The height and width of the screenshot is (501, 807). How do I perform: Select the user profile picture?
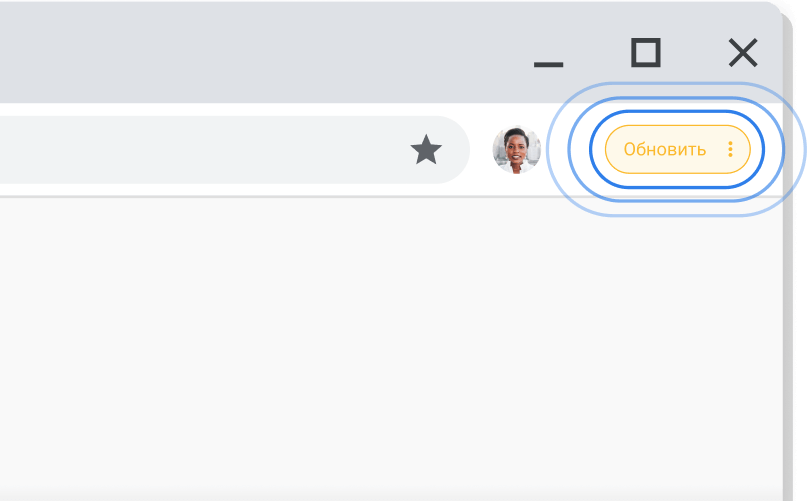pyautogui.click(x=516, y=150)
